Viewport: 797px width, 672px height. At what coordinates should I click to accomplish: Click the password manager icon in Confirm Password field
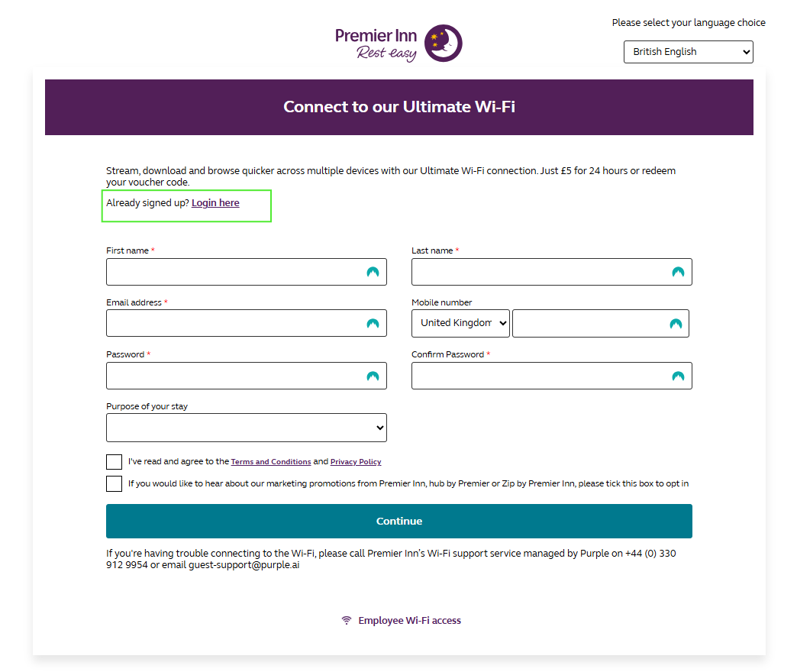[x=678, y=376]
